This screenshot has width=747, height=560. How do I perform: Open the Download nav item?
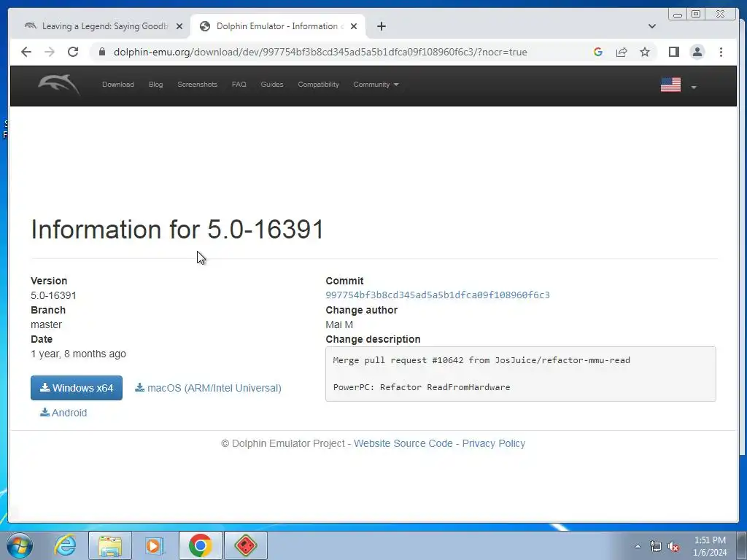pyautogui.click(x=117, y=85)
